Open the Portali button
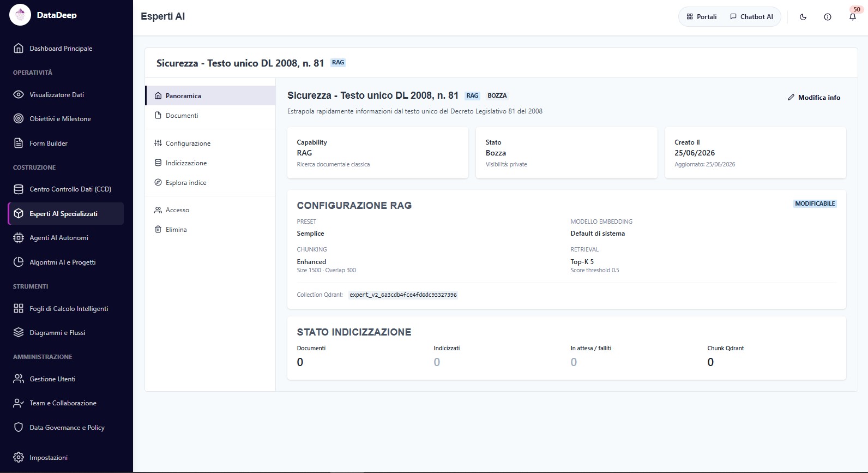868x473 pixels. 702,17
